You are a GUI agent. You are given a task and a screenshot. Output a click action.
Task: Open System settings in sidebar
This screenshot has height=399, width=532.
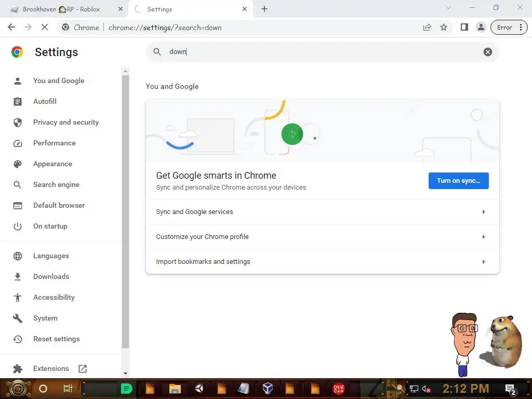[x=45, y=318]
